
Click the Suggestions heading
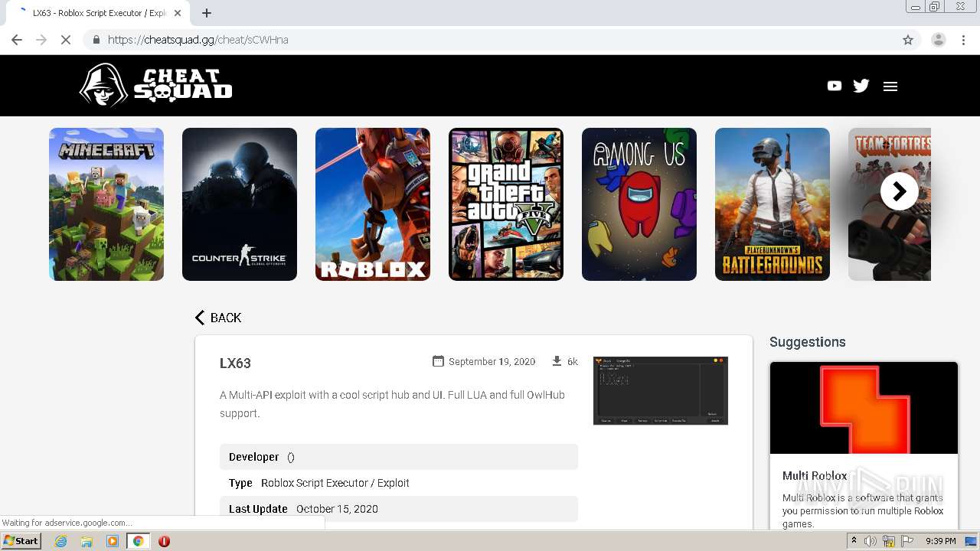808,342
